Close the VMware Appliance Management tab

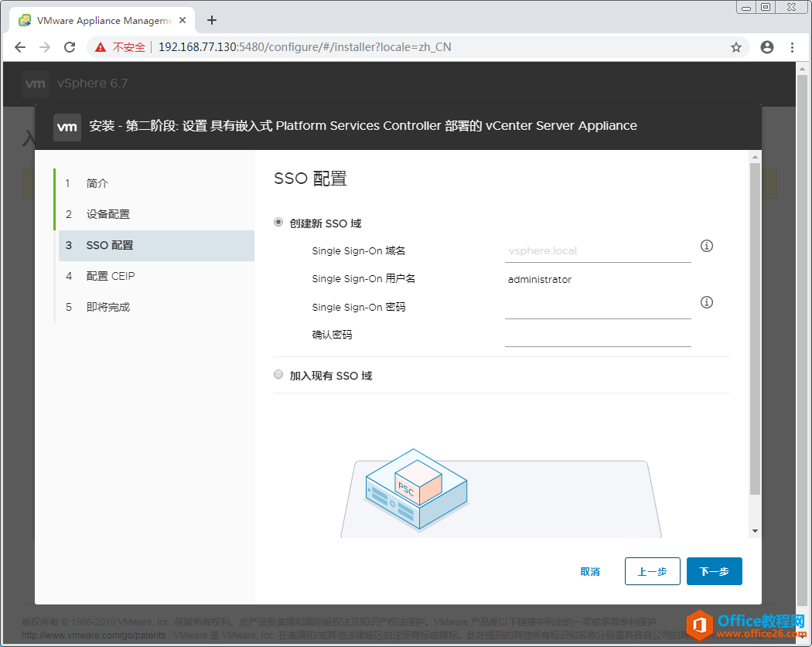point(183,20)
